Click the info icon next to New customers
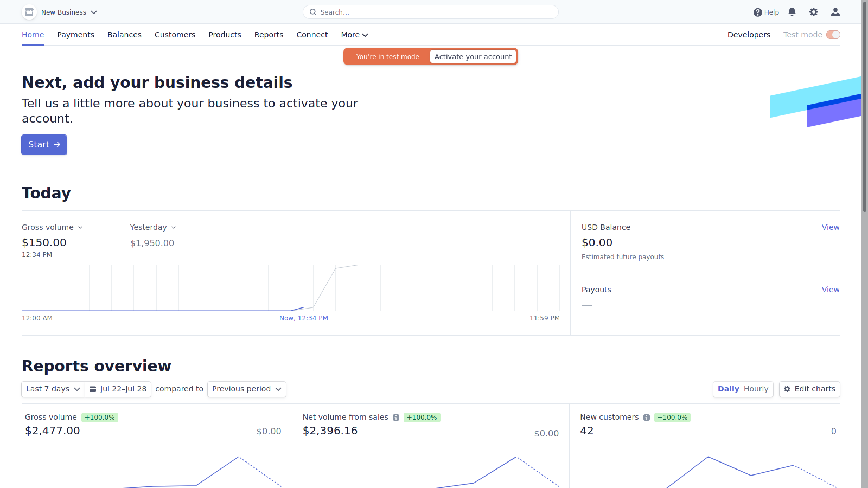This screenshot has width=868, height=488. 646,417
